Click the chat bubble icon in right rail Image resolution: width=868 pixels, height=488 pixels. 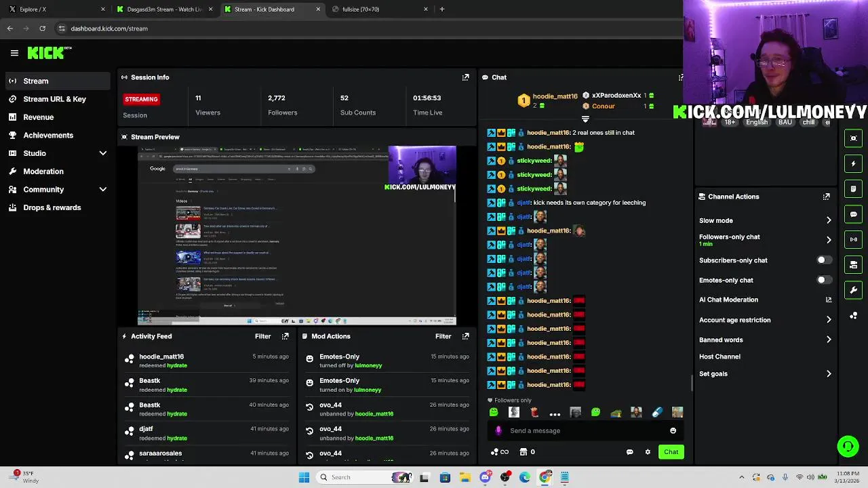pyautogui.click(x=854, y=214)
